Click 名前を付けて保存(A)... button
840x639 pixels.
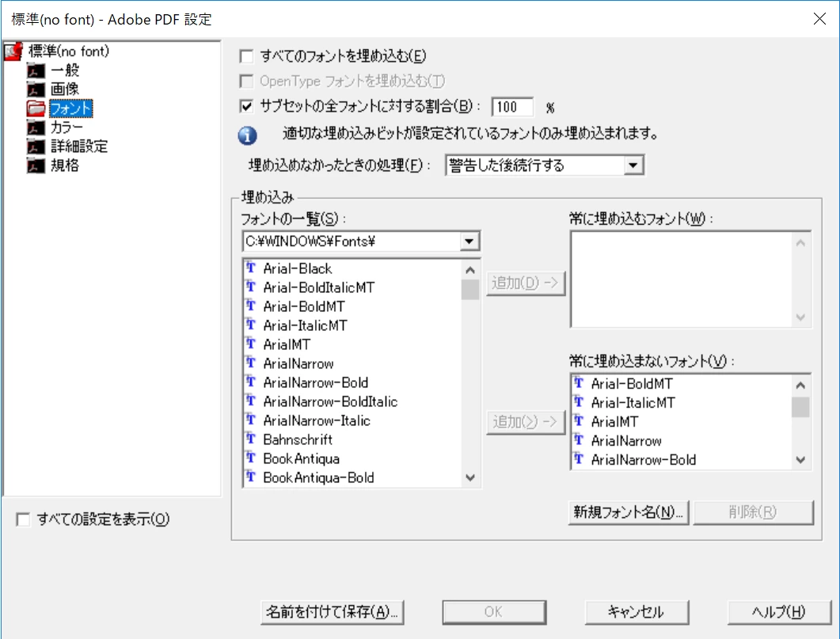[x=333, y=612]
